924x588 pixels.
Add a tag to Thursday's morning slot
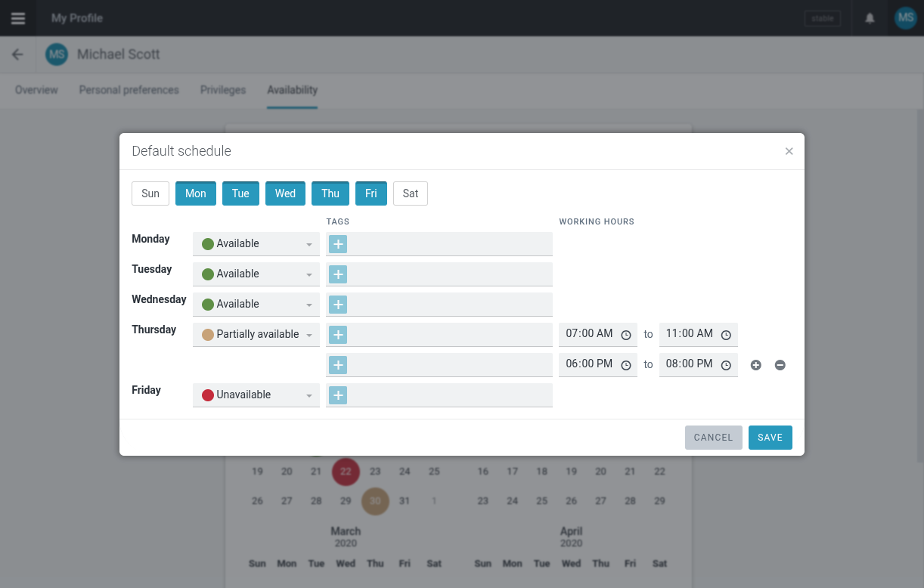pos(338,334)
